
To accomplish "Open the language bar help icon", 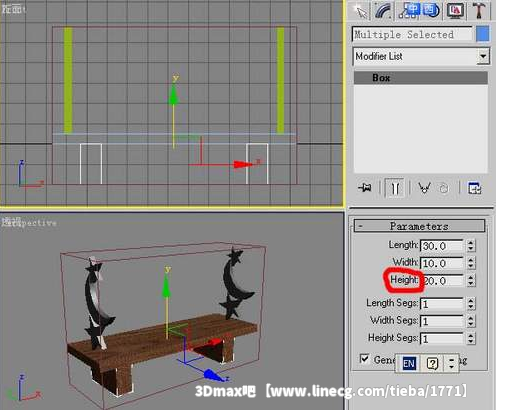I will (432, 363).
